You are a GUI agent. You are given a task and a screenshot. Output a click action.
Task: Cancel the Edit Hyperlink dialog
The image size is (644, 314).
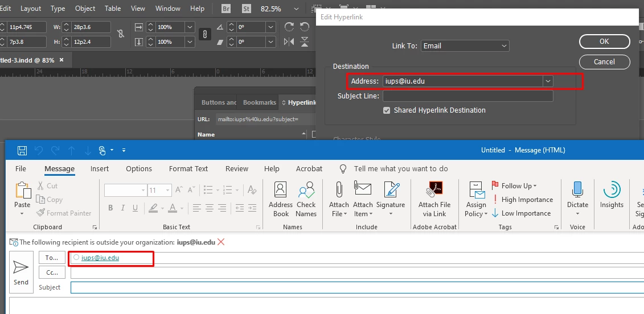click(x=604, y=62)
